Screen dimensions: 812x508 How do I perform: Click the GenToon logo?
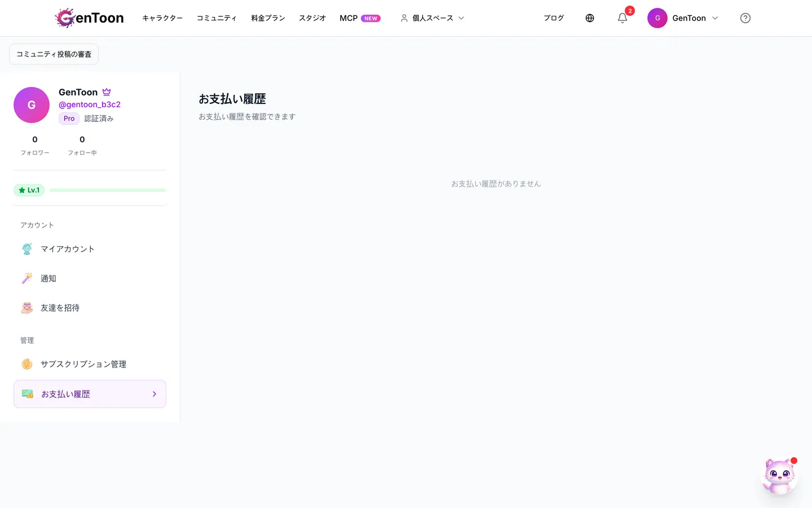89,18
